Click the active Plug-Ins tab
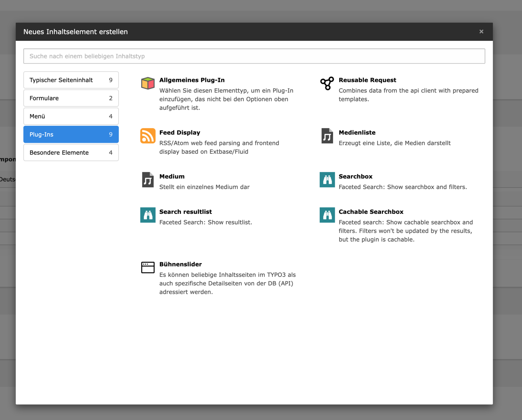Screen dimensions: 522x420 (x=71, y=134)
